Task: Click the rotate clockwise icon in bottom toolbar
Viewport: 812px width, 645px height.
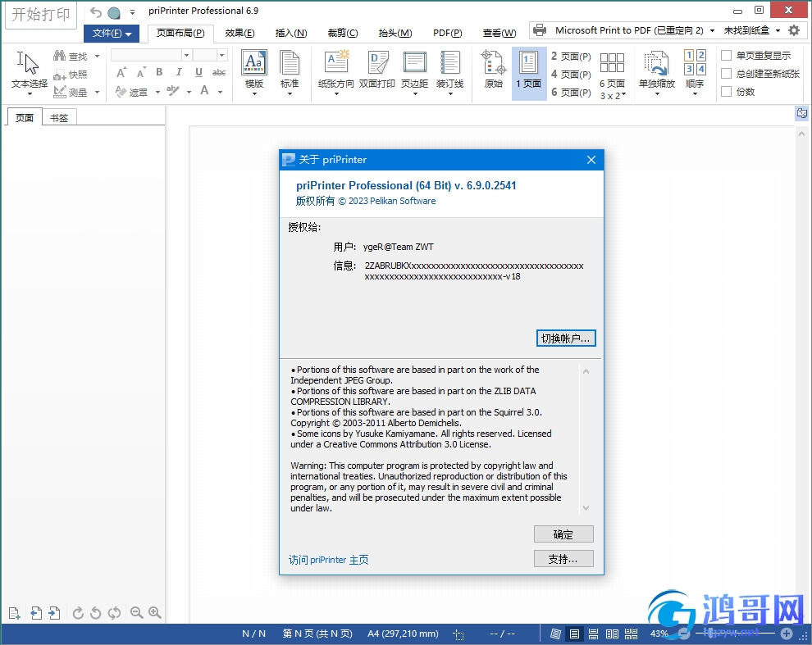Action: tap(78, 613)
